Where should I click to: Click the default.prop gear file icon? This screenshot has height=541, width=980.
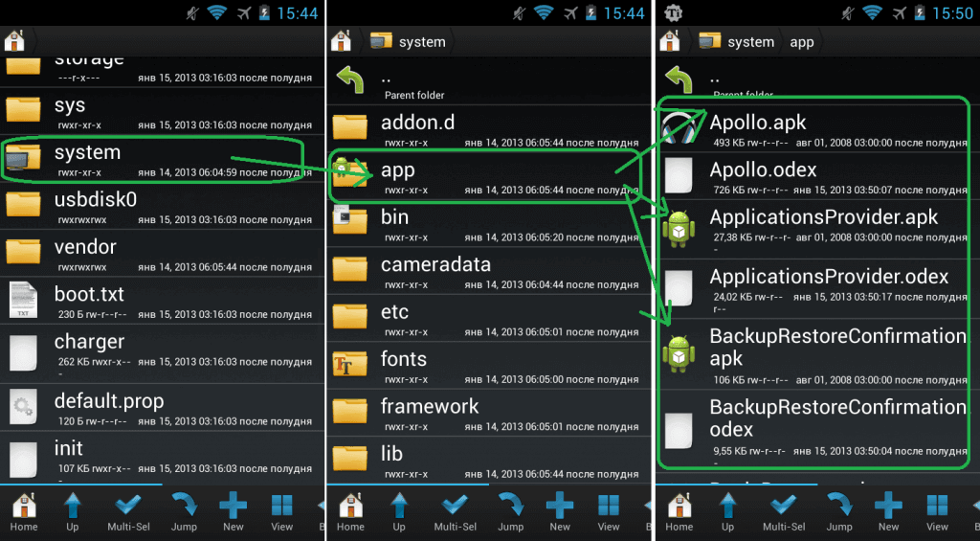pos(24,409)
